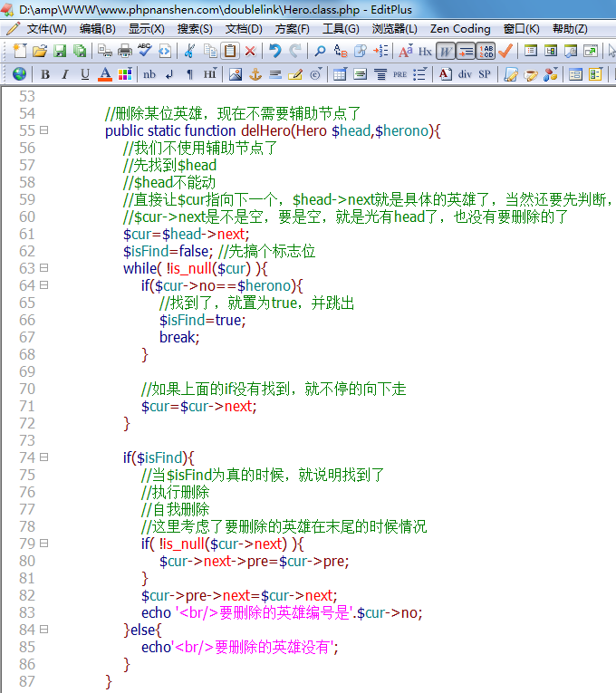
Task: Toggle auto indent
Action: pyautogui.click(x=466, y=52)
